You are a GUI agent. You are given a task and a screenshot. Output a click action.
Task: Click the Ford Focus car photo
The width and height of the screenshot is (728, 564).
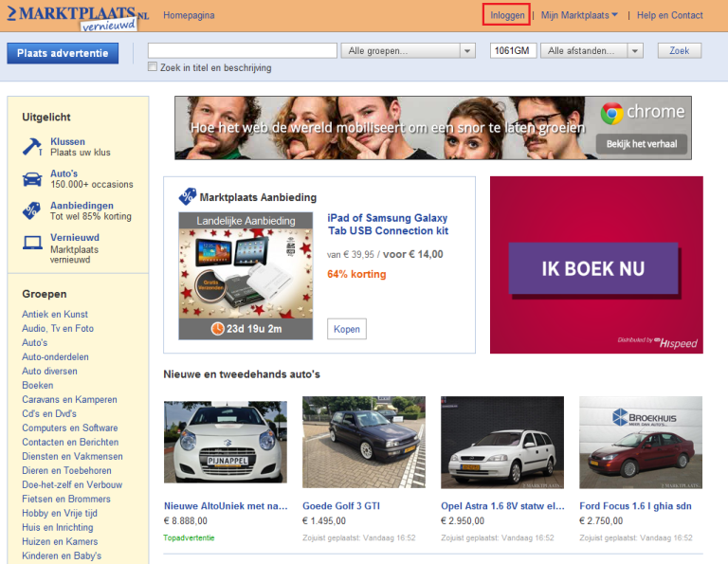[641, 442]
